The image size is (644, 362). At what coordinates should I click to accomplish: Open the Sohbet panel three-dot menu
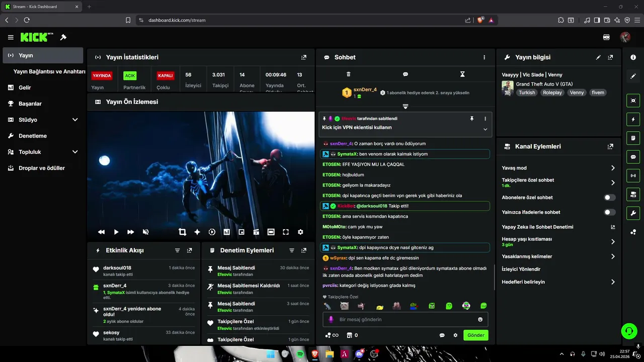point(485,57)
